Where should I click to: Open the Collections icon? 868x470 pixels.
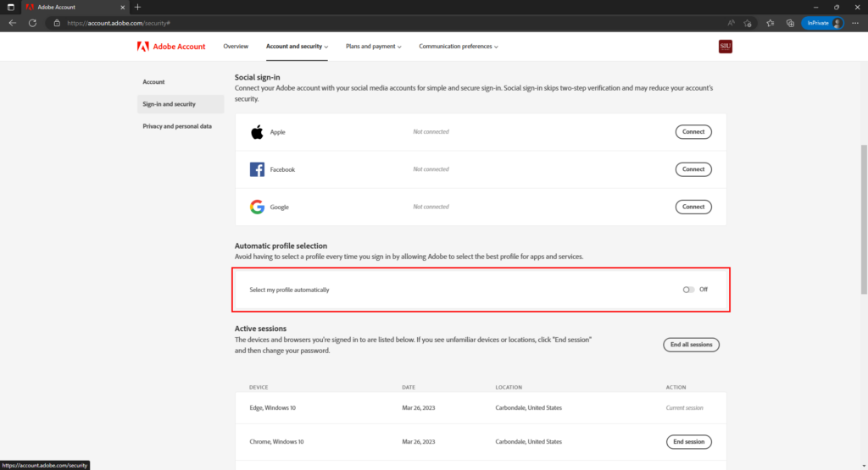[790, 23]
